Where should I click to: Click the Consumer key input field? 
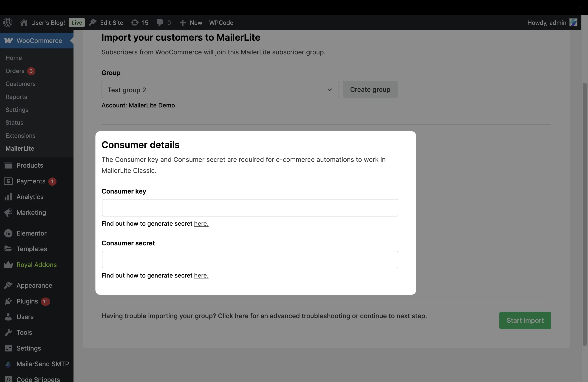[x=250, y=208]
